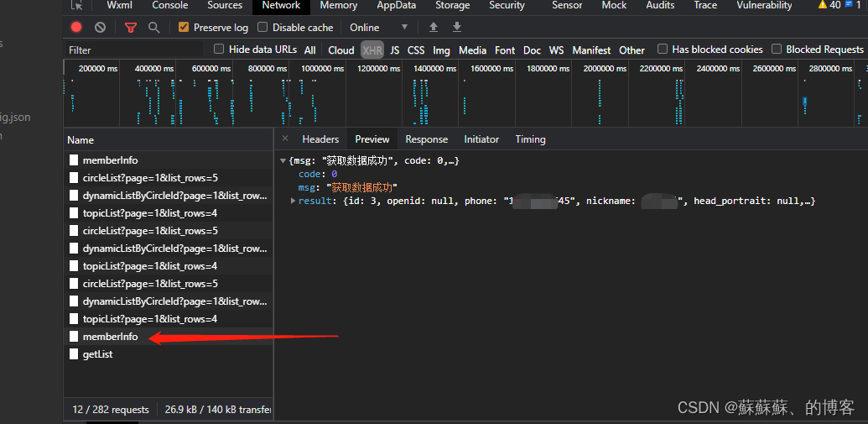
Task: Filter requests by Cloud
Action: click(x=341, y=50)
